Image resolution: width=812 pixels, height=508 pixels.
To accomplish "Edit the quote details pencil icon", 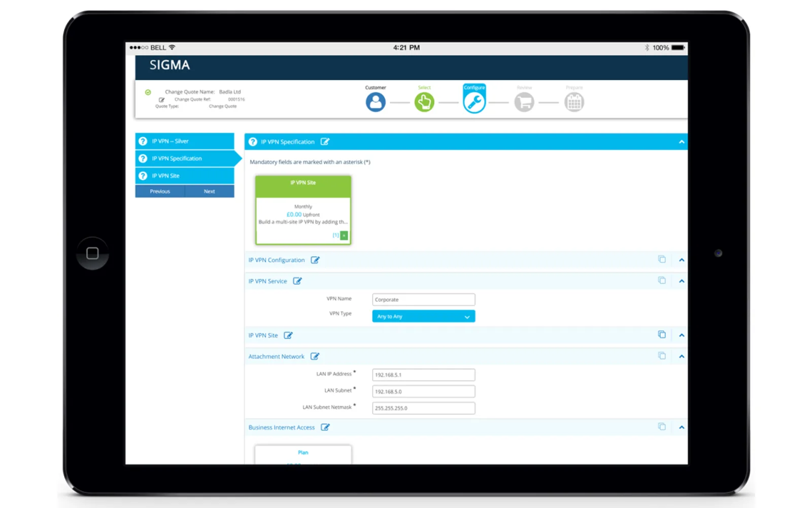I will (161, 100).
